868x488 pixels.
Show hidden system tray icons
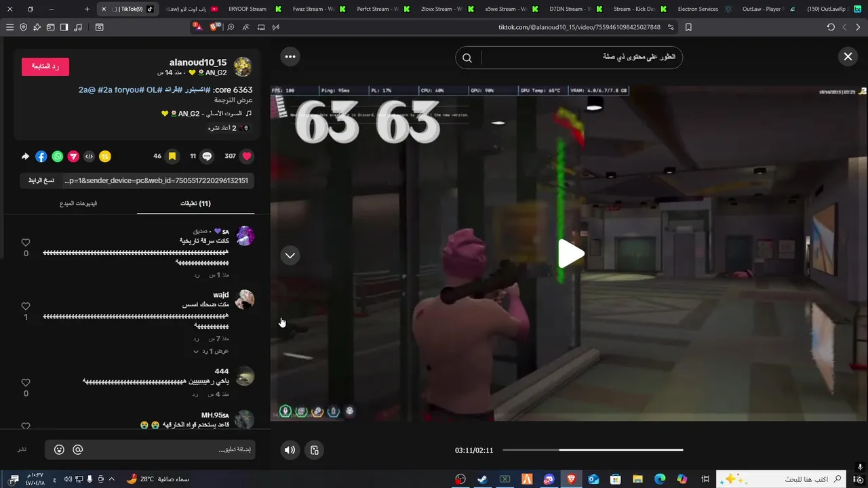tap(112, 479)
